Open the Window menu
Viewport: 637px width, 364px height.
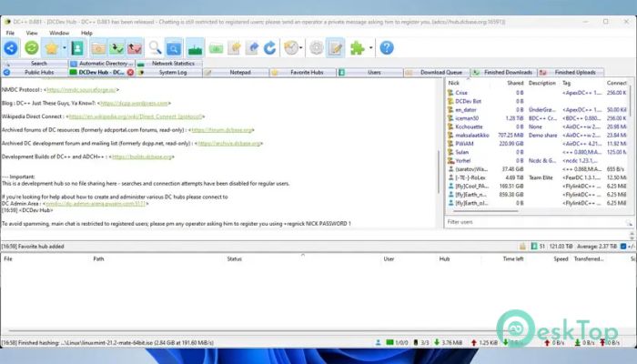point(59,33)
